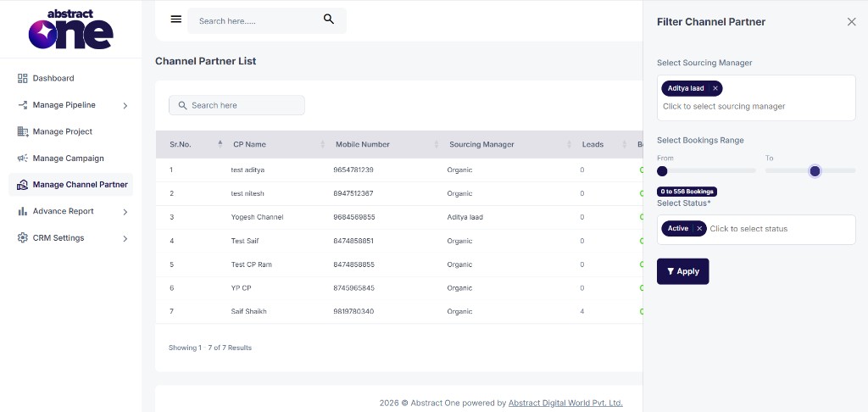Go to Manage Project page
Screen dimensions: 868x412
pyautogui.click(x=63, y=131)
